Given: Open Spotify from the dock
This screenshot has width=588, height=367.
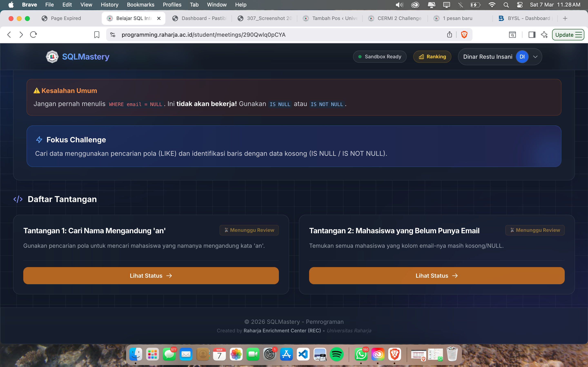Looking at the screenshot, I should coord(336,355).
